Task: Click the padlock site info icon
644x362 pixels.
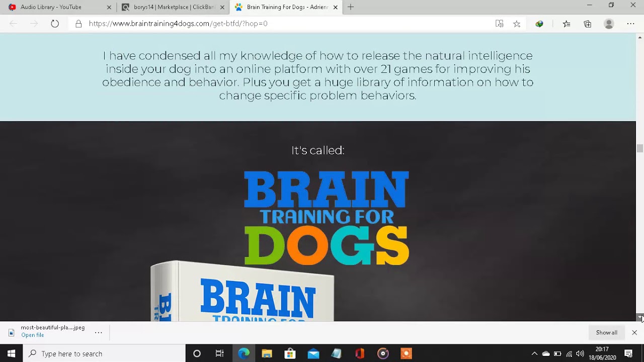Action: click(x=78, y=24)
